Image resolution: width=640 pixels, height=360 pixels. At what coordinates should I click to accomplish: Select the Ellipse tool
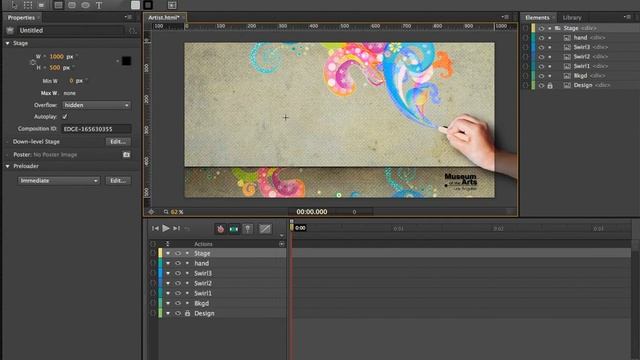[x=85, y=5]
